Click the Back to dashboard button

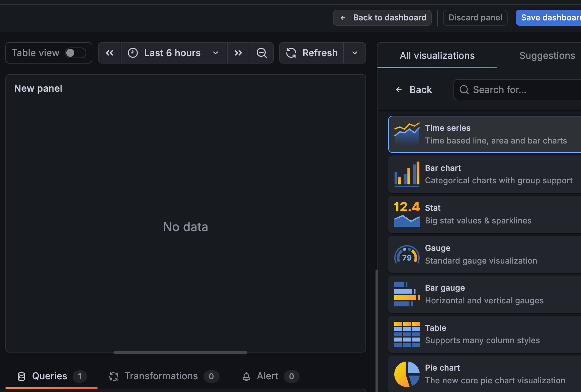click(382, 18)
